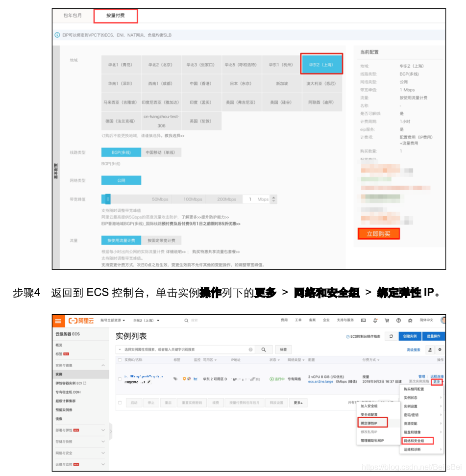Check the checkbox of the instance row

point(120,379)
